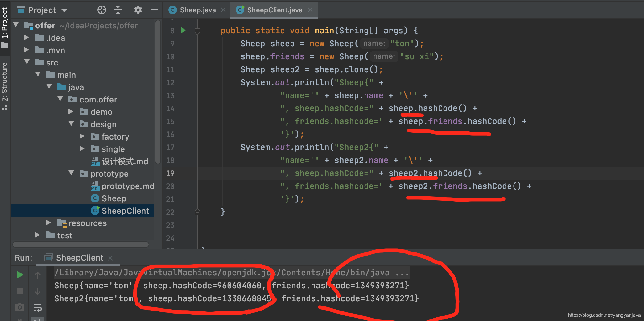This screenshot has width=644, height=321.
Task: Select the Sheep class file
Action: [x=109, y=198]
